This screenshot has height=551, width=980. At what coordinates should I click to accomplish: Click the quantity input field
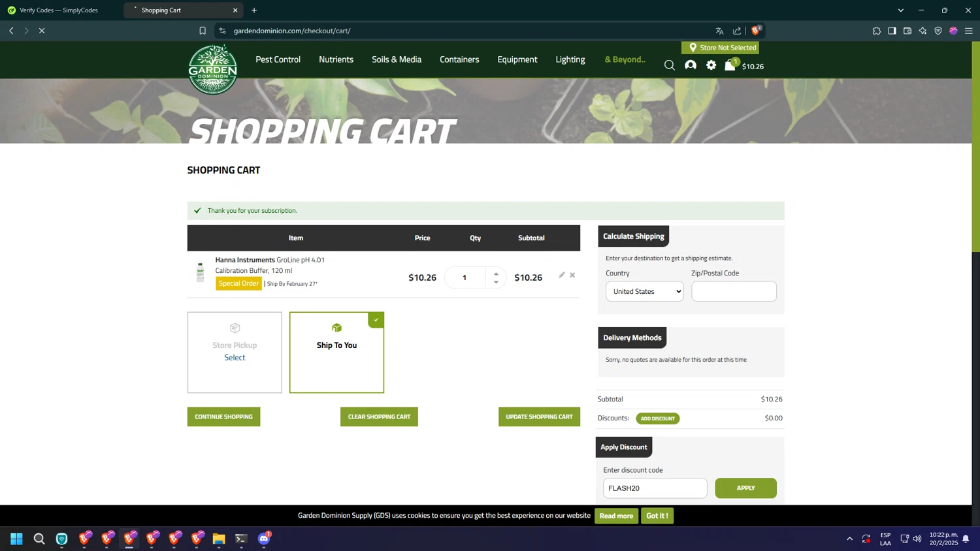[465, 277]
